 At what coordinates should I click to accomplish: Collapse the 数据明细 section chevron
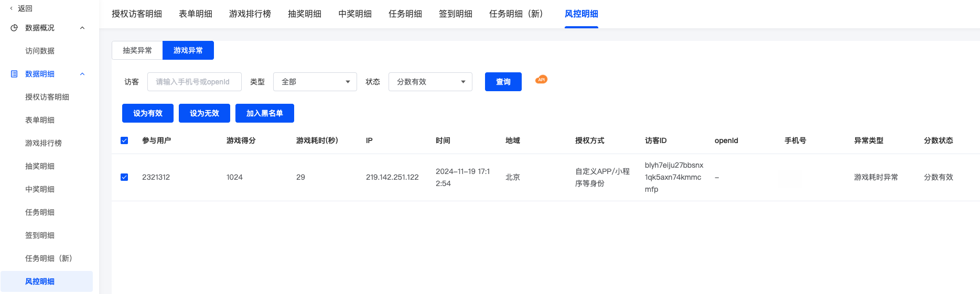(x=82, y=74)
